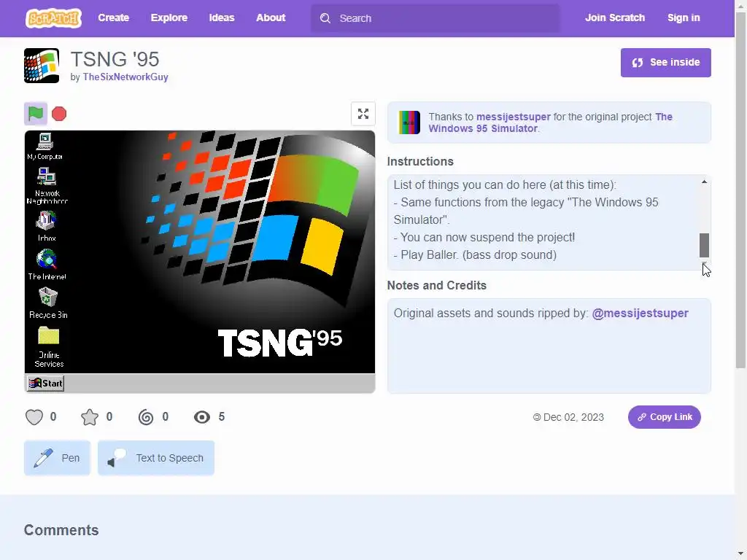Open the About page
Viewport: 747px width, 560px height.
pyautogui.click(x=271, y=17)
